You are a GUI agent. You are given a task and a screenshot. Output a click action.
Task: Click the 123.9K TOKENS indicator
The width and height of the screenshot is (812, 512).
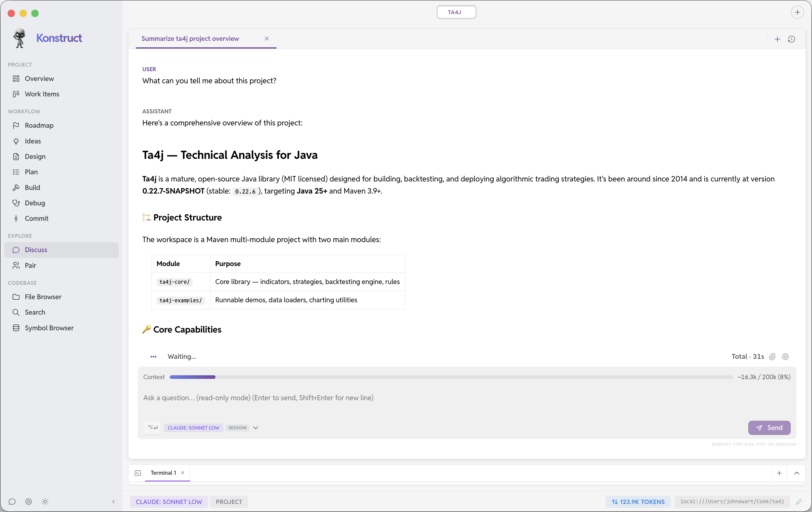tap(638, 502)
